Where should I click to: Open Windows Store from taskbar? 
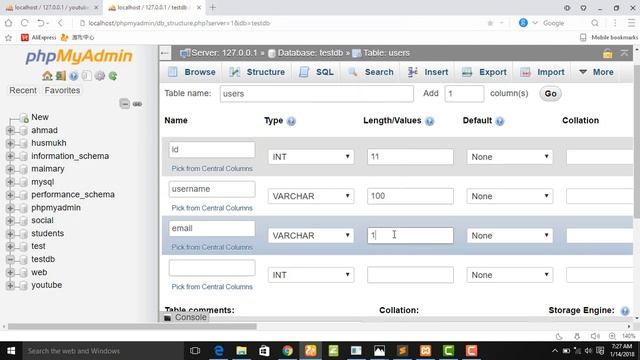264,351
